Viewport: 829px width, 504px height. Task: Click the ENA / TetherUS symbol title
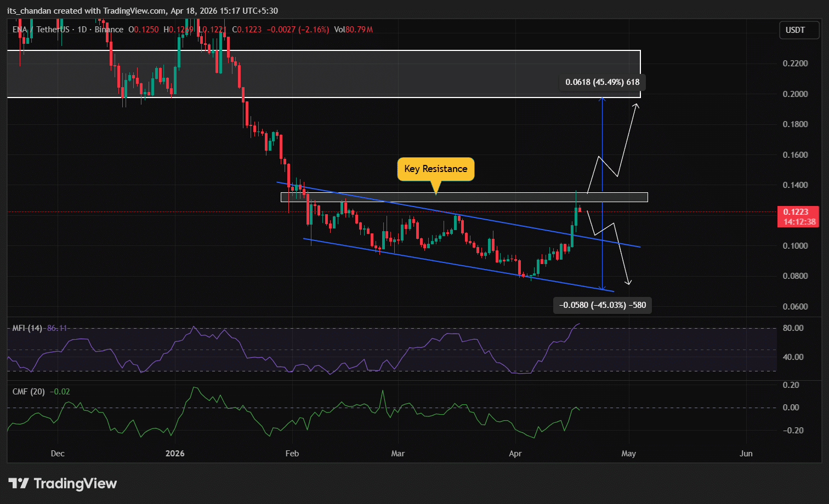41,30
